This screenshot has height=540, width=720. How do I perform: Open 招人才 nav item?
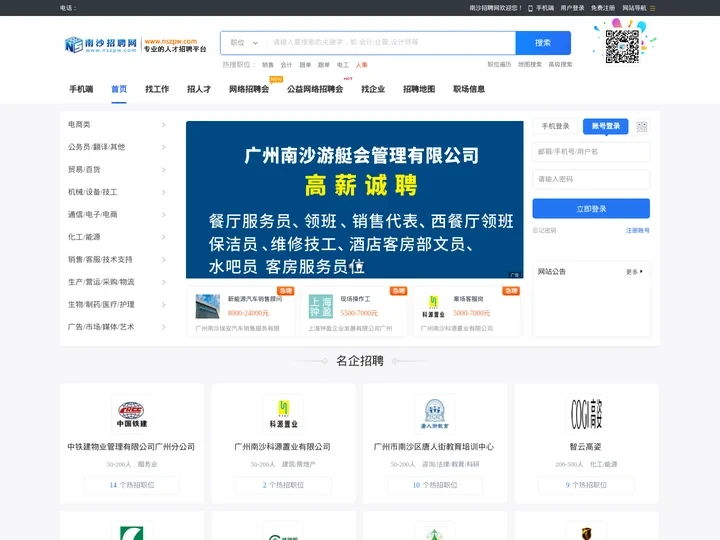click(199, 89)
